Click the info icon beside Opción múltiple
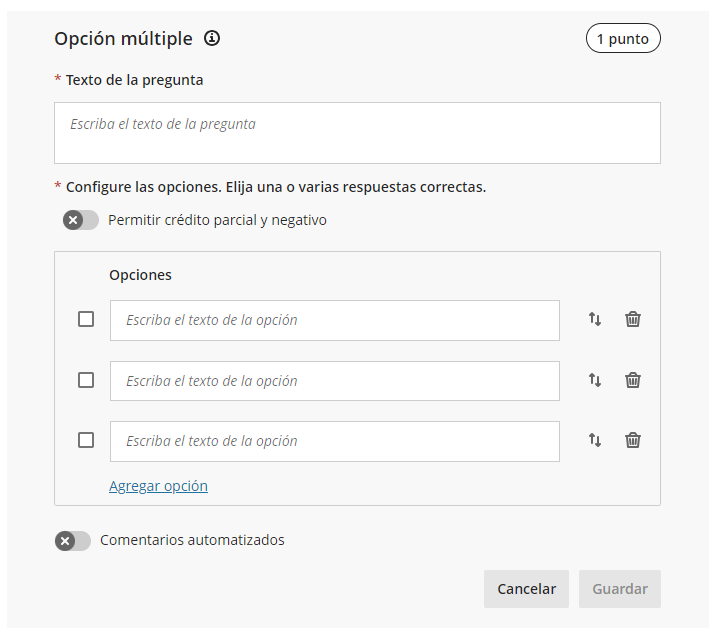This screenshot has width=723, height=635. coord(212,39)
